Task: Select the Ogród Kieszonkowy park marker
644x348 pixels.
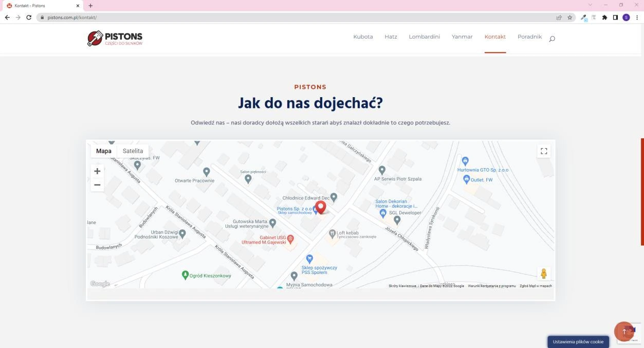Action: (186, 275)
